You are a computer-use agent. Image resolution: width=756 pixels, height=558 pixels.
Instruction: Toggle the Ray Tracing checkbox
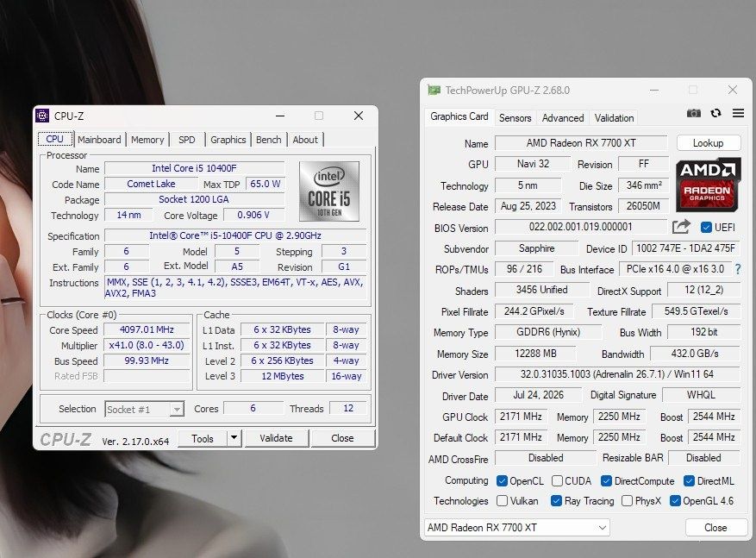556,500
